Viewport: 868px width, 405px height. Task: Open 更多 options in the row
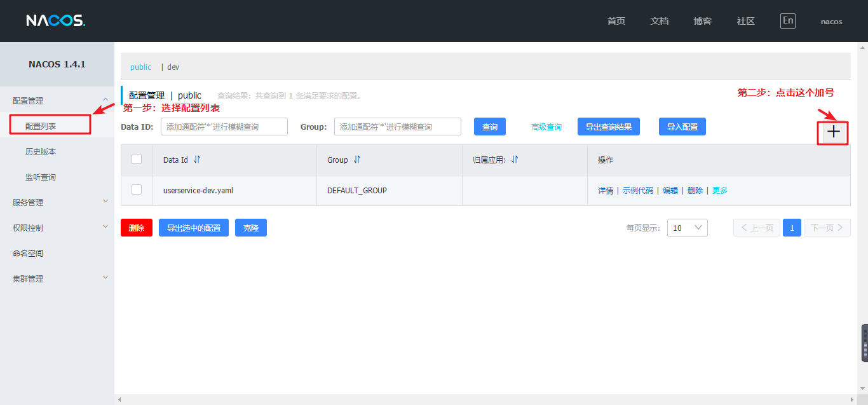point(720,190)
